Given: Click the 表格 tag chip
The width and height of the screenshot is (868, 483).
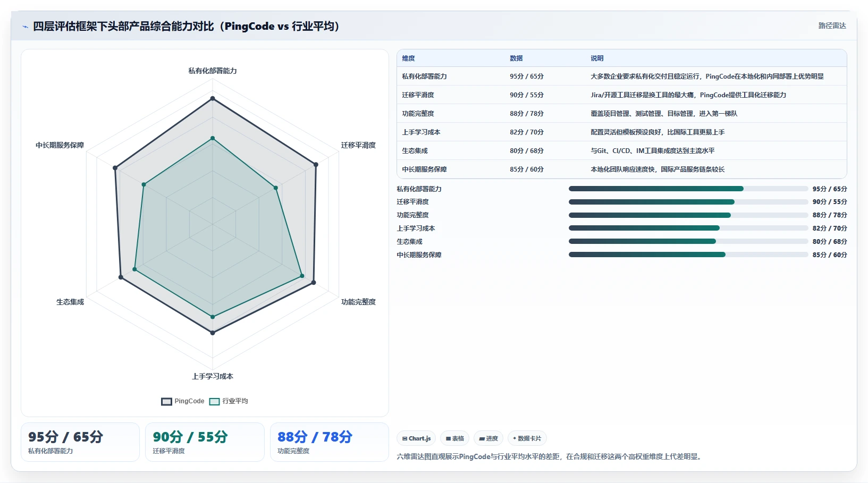Looking at the screenshot, I should 454,438.
